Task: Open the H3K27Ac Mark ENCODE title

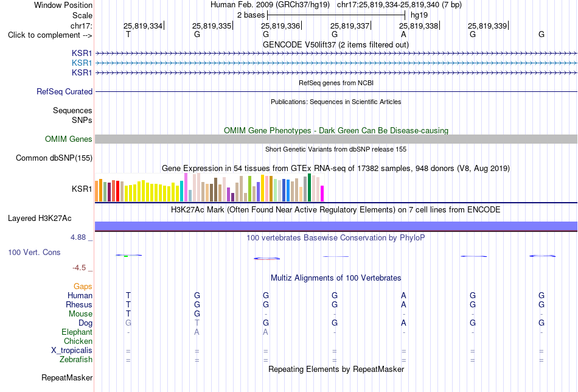Action: click(336, 210)
